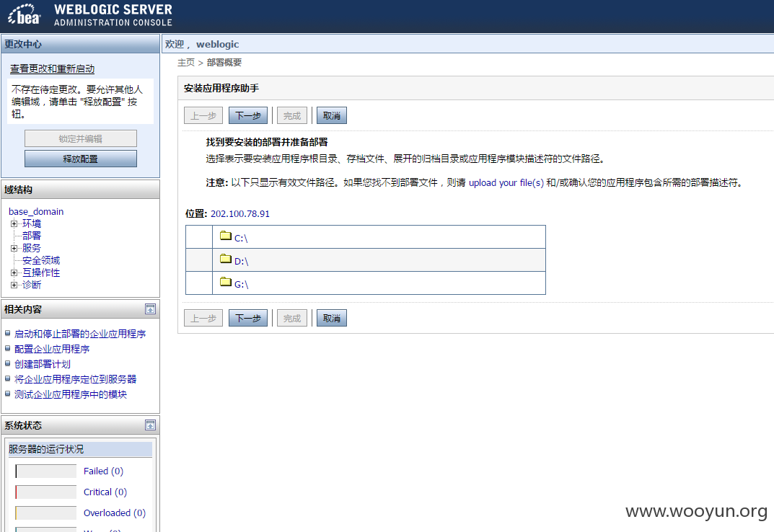Open 查看更改和重新启动 link
This screenshot has width=774, height=532.
(53, 69)
